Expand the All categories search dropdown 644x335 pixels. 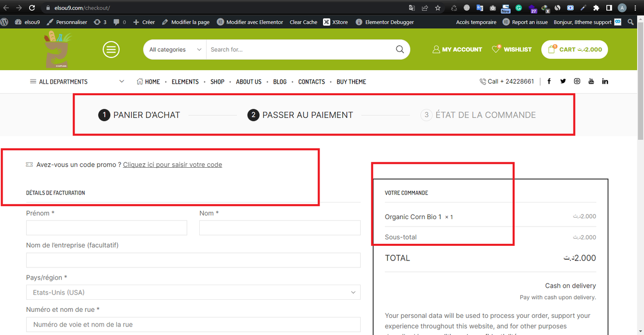point(175,49)
